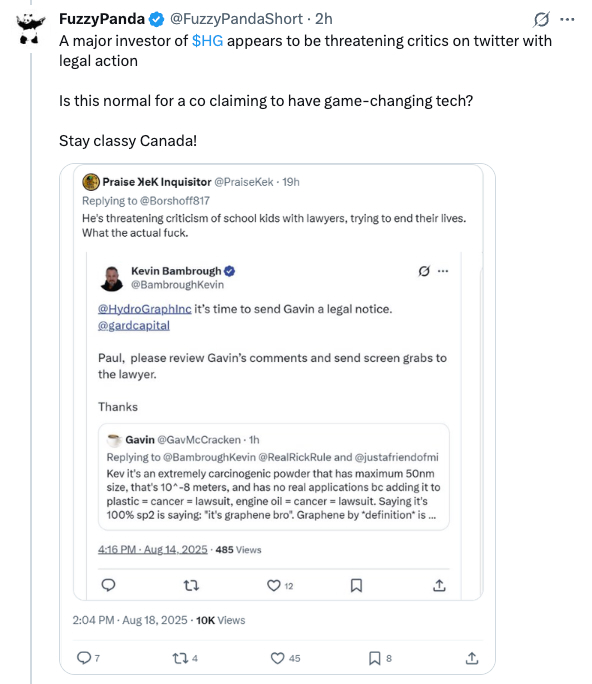Click the reply icon on Kevin Bambrough's tweet
The width and height of the screenshot is (592, 684).
pos(108,585)
